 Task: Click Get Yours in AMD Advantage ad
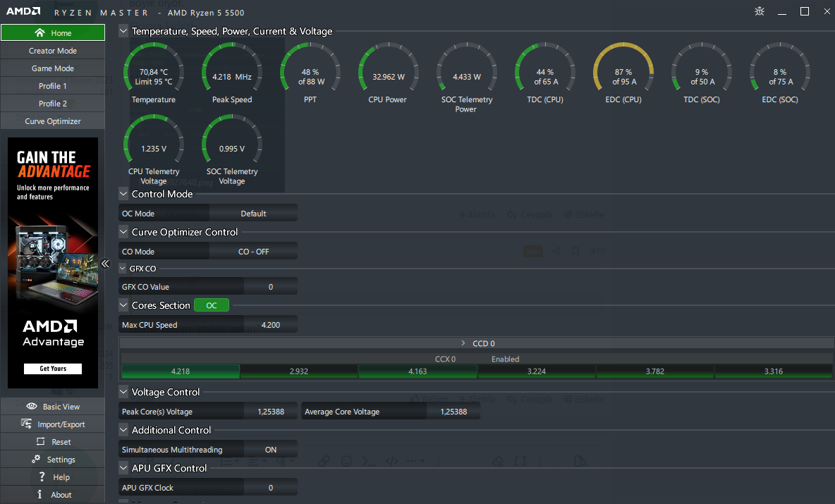coord(53,368)
